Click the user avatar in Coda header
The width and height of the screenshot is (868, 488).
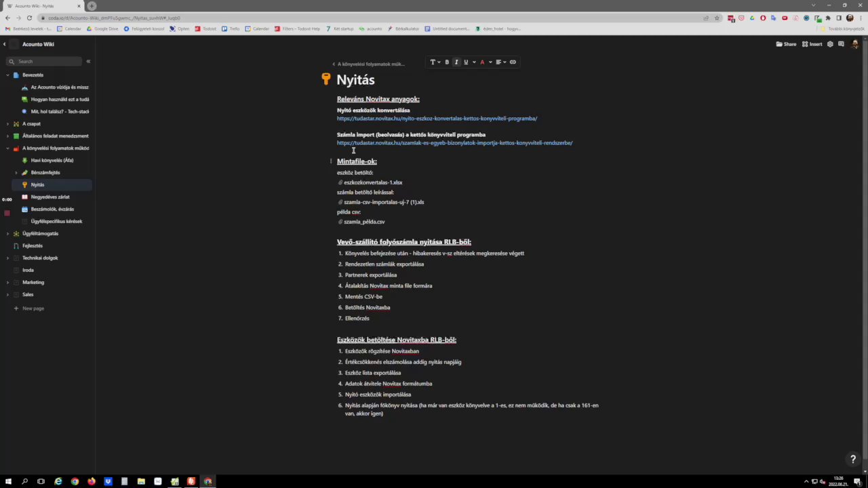coord(854,44)
